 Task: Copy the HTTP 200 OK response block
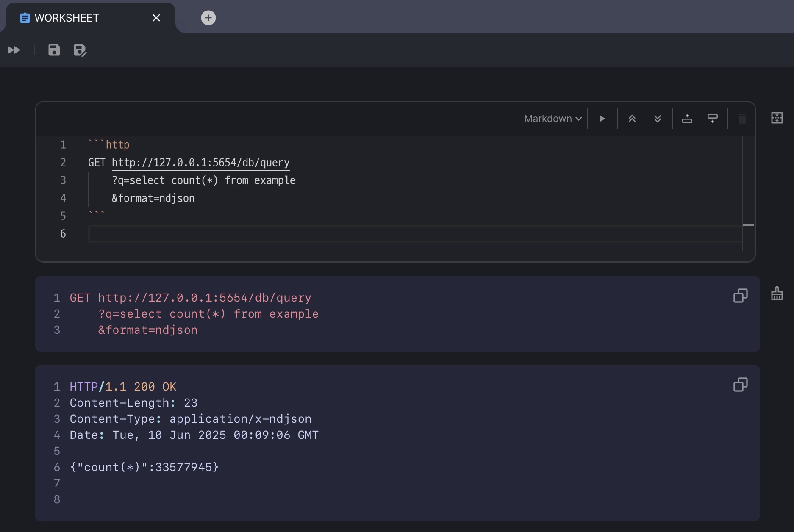pyautogui.click(x=740, y=385)
